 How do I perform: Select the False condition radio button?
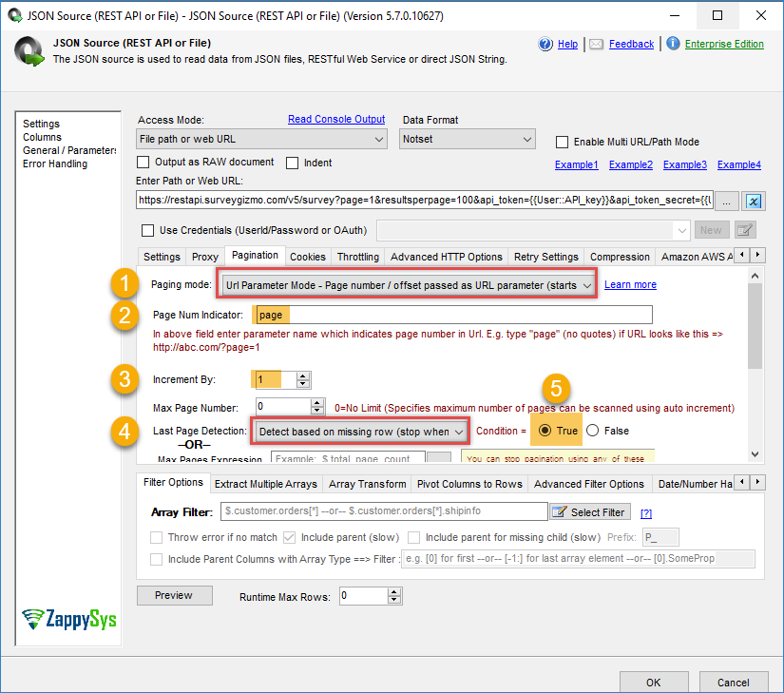point(592,431)
